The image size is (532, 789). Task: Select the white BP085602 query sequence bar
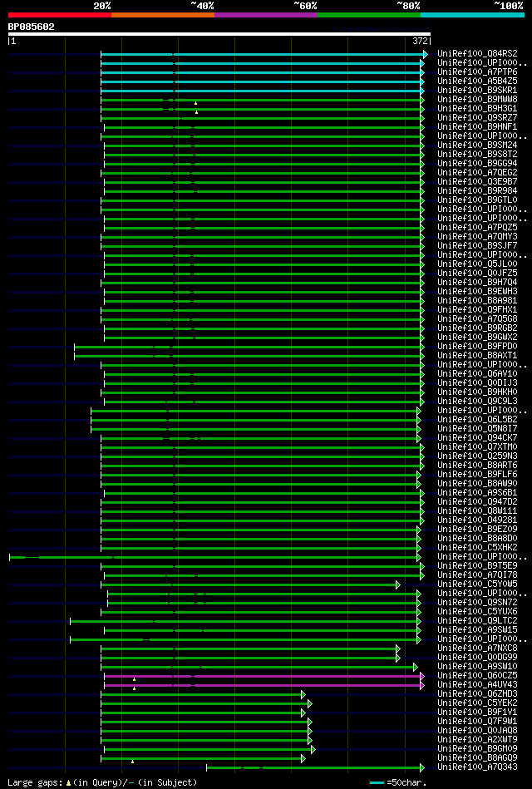click(219, 34)
